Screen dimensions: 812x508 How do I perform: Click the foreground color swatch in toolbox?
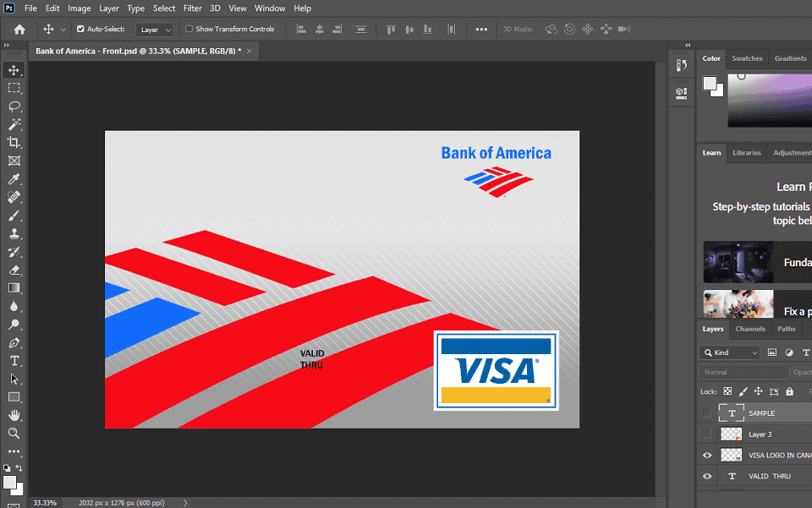pos(9,482)
